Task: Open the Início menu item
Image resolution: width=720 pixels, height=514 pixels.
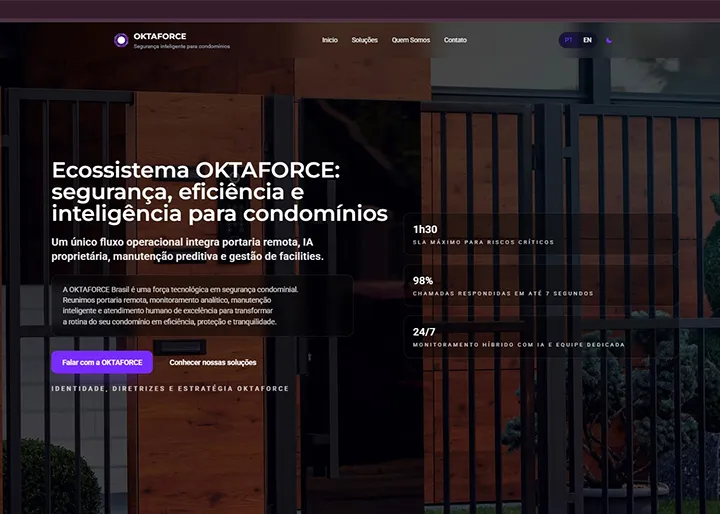Action: 330,40
